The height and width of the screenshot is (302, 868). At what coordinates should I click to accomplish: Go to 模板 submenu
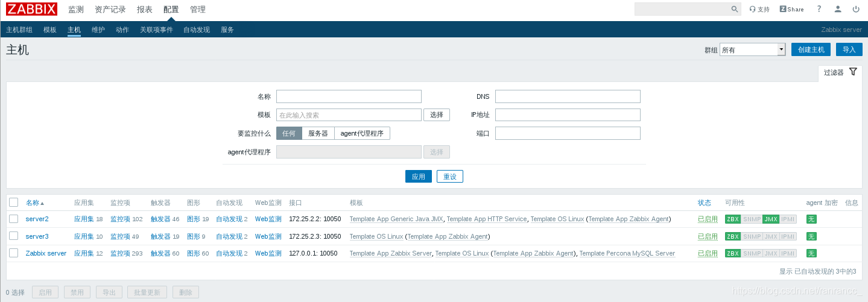pos(50,30)
